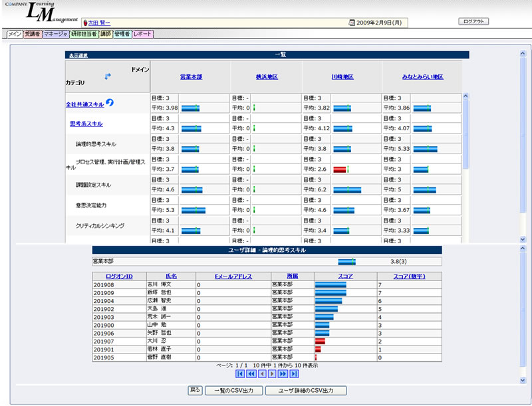Click the ユーザ詳細のCSV出力 button
The image size is (532, 406).
point(305,391)
